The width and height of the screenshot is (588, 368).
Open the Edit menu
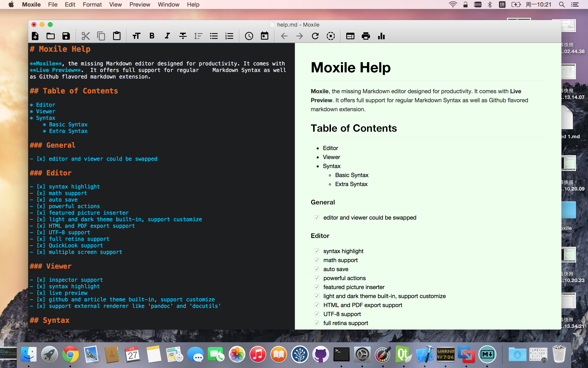pyautogui.click(x=70, y=4)
